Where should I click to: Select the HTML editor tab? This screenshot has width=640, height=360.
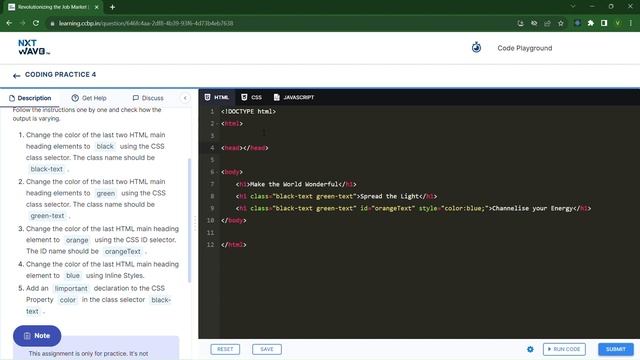coord(217,97)
